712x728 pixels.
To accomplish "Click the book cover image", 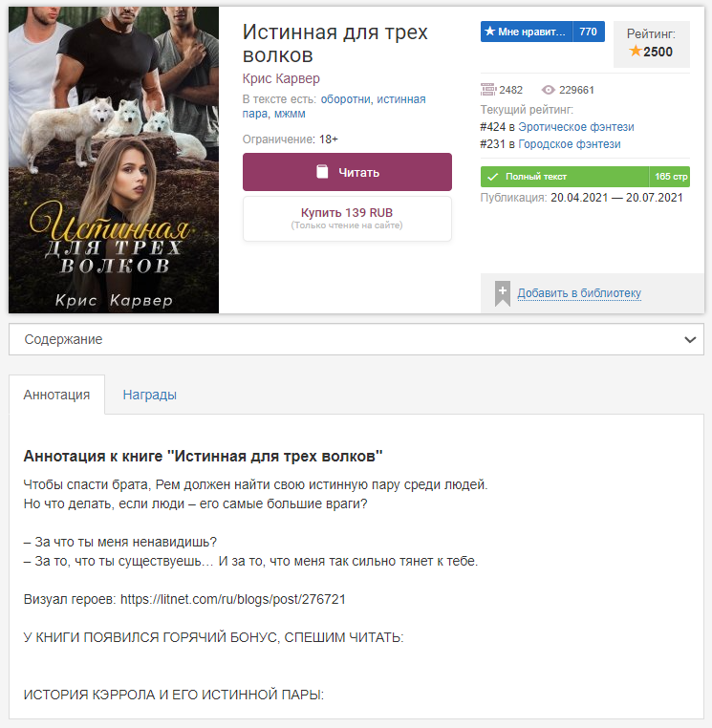I will tap(114, 160).
